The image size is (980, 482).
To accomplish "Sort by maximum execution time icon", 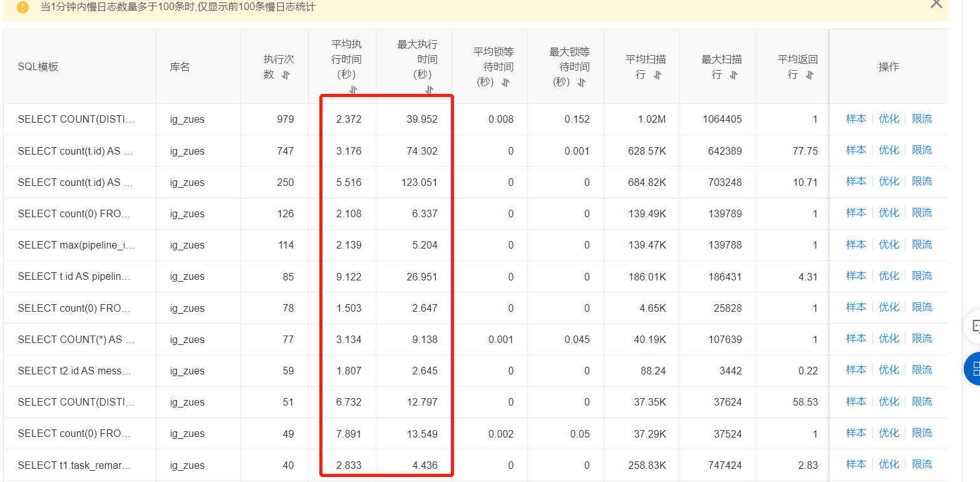I will point(430,90).
